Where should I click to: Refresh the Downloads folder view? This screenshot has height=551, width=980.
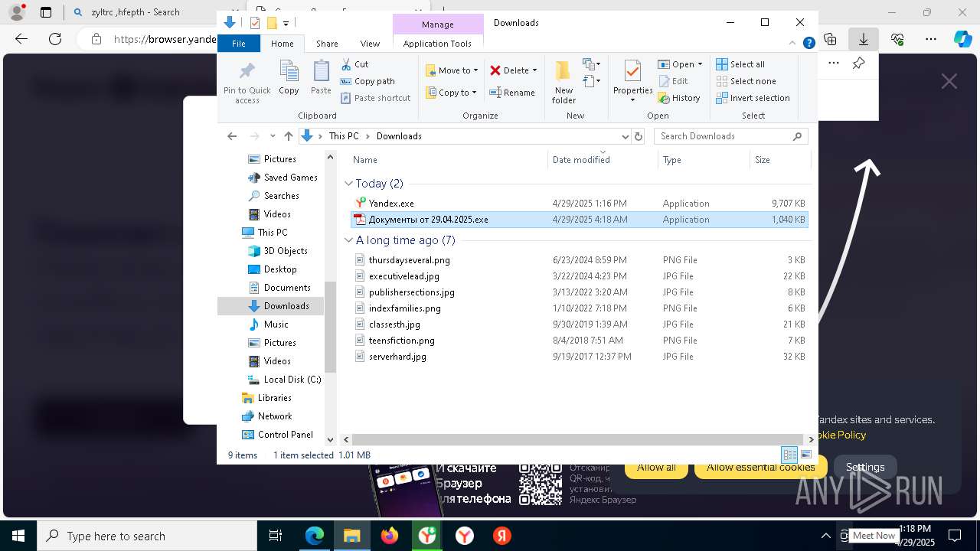tap(639, 136)
